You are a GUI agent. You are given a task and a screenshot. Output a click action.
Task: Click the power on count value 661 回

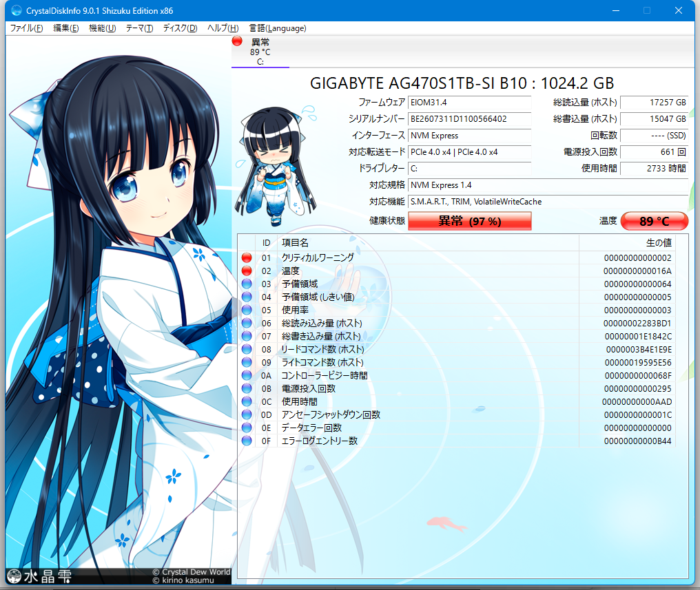pyautogui.click(x=655, y=152)
